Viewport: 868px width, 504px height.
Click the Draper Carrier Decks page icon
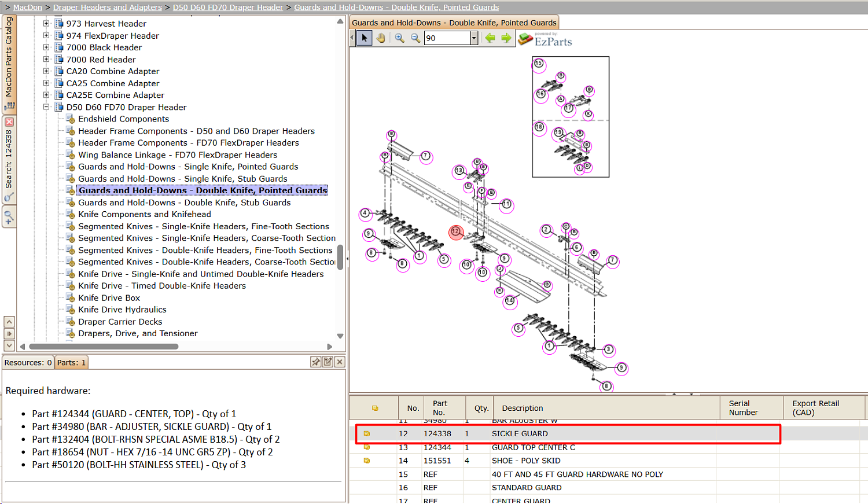71,322
